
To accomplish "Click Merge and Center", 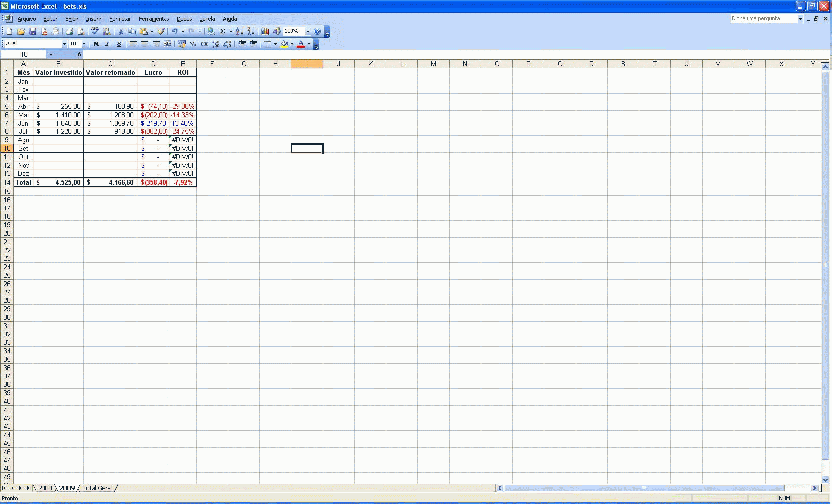I will pos(167,44).
